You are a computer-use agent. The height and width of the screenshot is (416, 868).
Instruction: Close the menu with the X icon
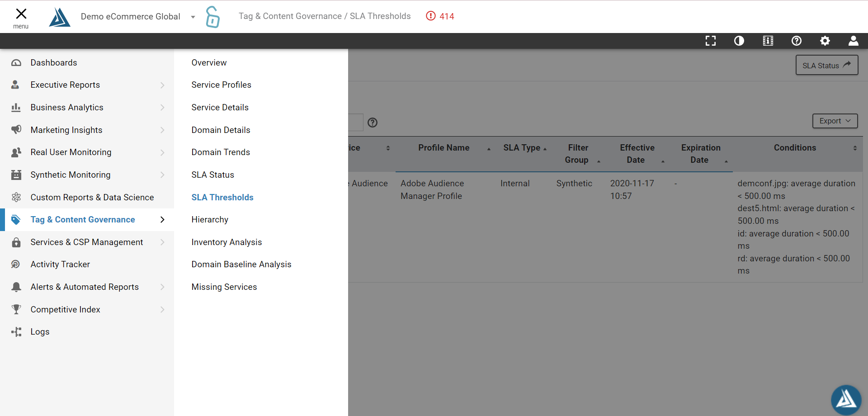(21, 14)
